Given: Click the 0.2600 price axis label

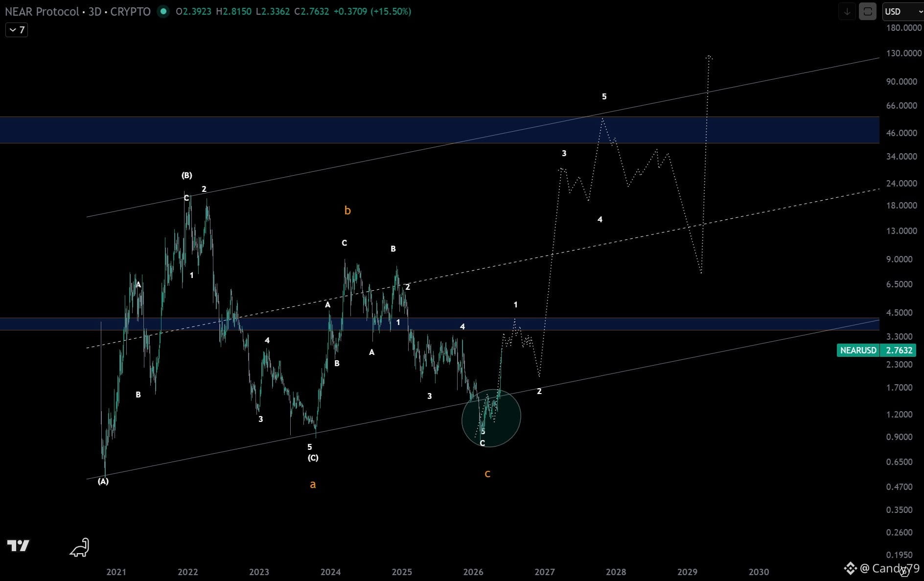Looking at the screenshot, I should pyautogui.click(x=900, y=532).
